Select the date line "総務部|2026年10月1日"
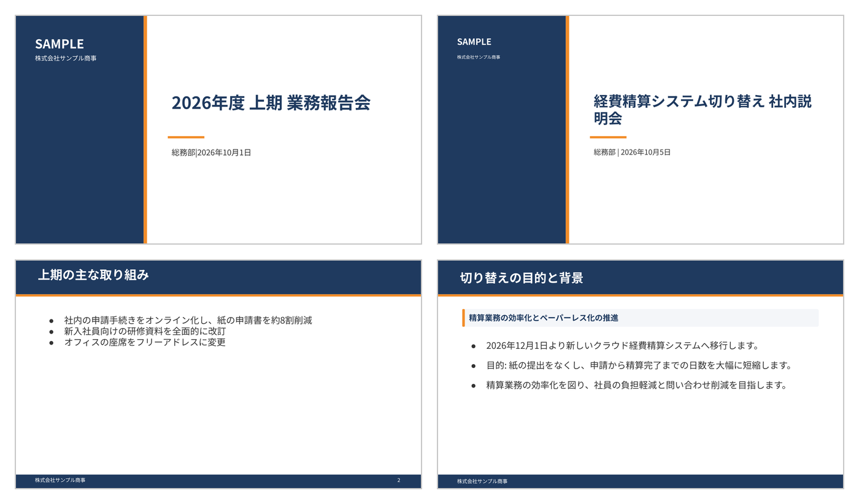Viewport: 859px width, 504px height. pos(211,153)
